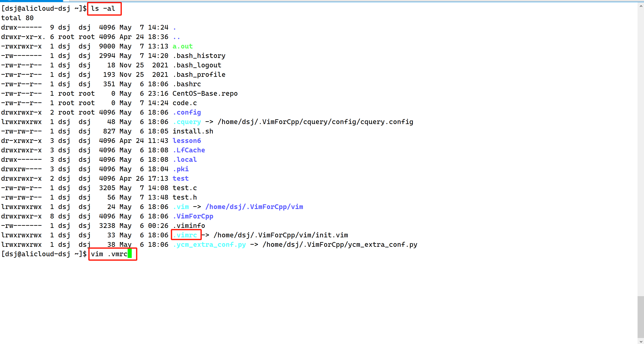Viewport: 644px width, 344px height.
Task: Click the permissions drwxrw---- of .pki
Action: coord(21,169)
